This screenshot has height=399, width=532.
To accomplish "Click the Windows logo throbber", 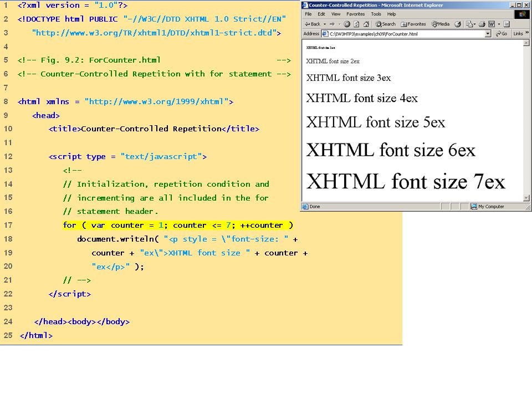I will (x=522, y=14).
